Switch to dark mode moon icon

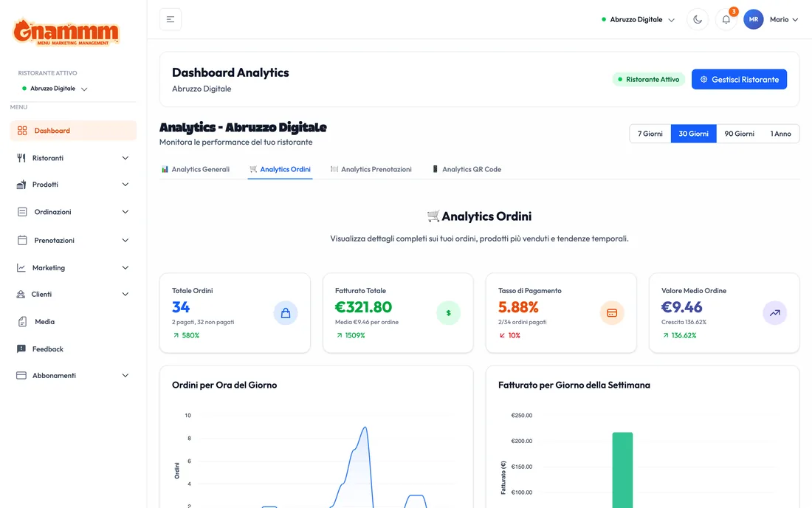[x=698, y=20]
